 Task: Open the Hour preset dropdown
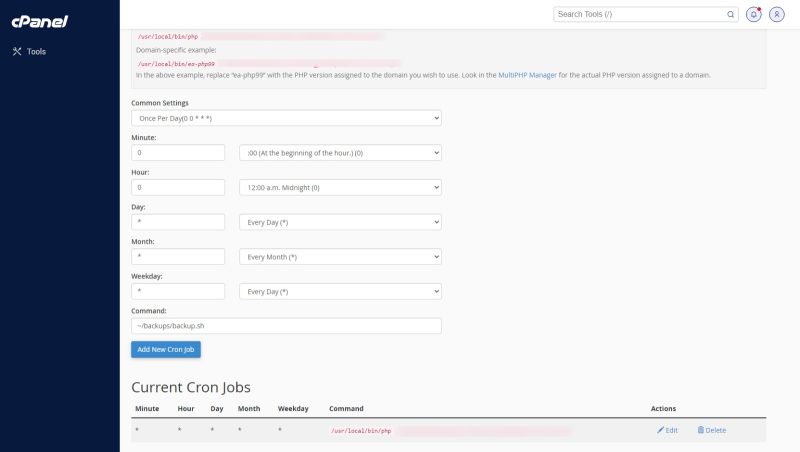(340, 187)
